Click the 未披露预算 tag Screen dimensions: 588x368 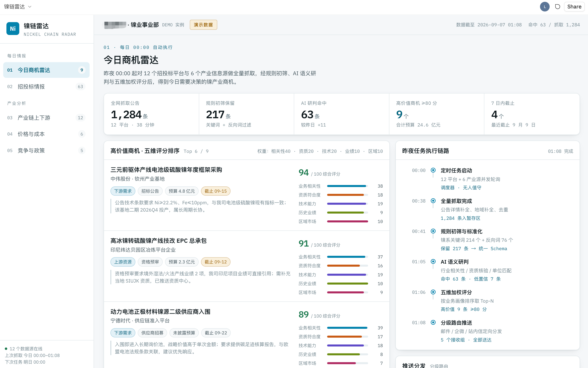coord(184,333)
